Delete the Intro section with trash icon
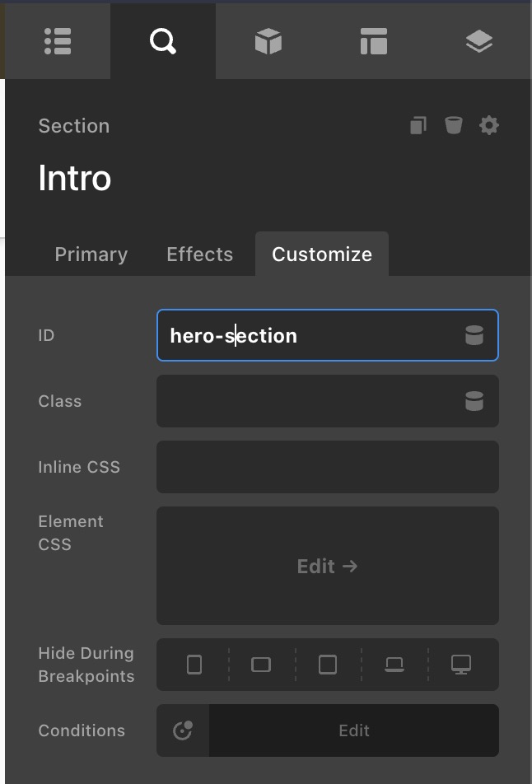The image size is (532, 784). (x=454, y=126)
